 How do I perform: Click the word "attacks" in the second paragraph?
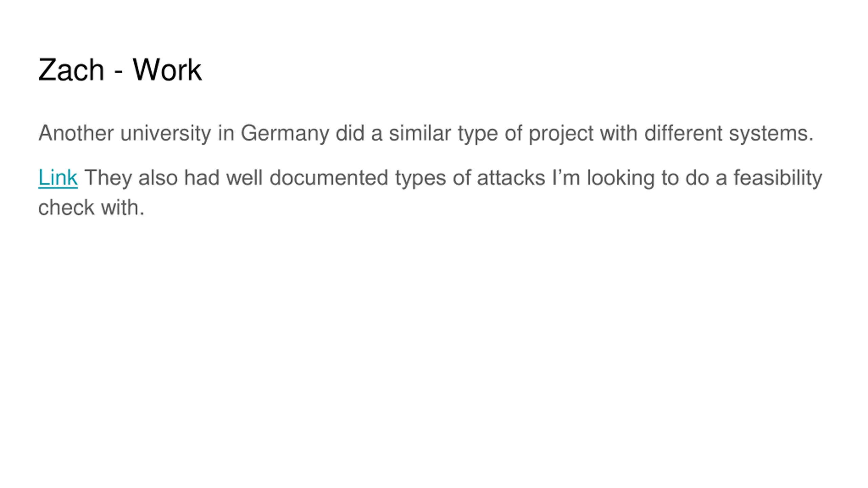click(x=511, y=178)
